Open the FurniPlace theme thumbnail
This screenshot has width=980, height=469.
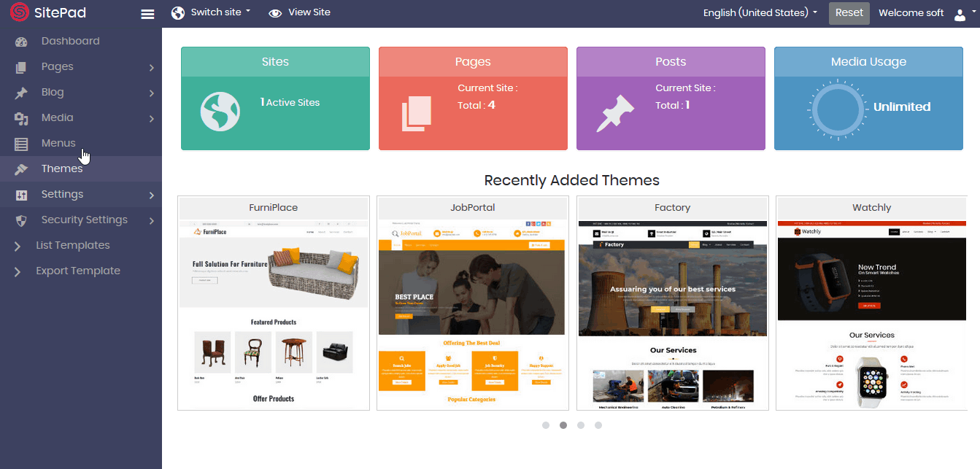point(274,314)
